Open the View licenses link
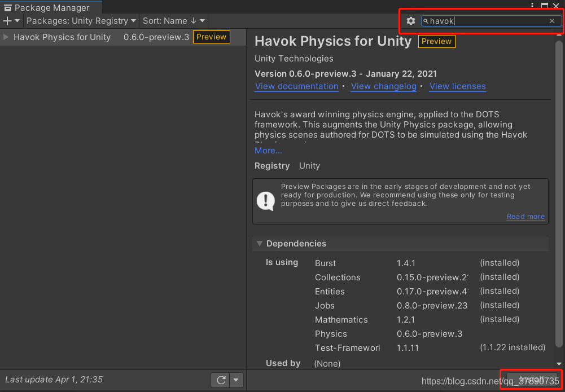Image resolution: width=565 pixels, height=392 pixels. pyautogui.click(x=457, y=86)
